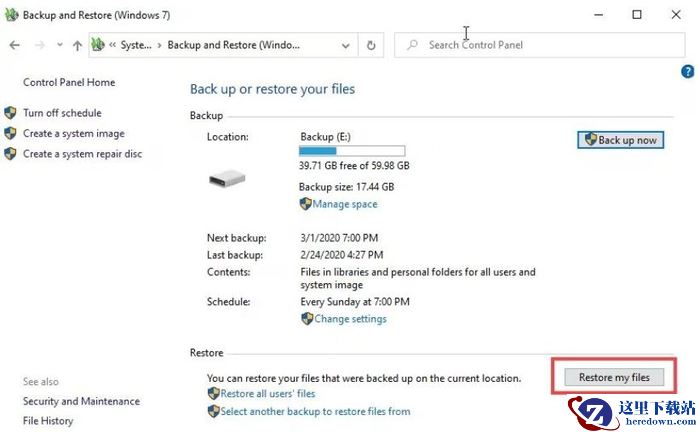Close the Backup and Restore window
Viewport: 700px width, 432px height.
[x=676, y=15]
